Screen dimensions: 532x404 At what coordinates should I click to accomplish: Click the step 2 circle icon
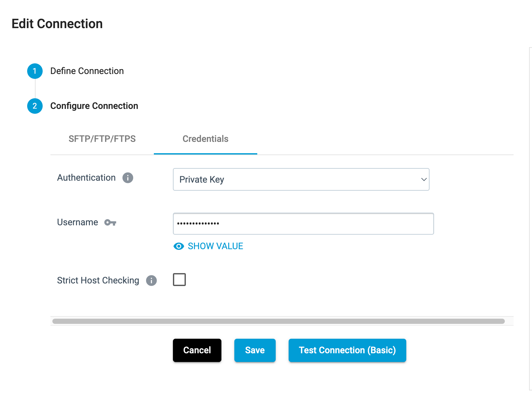tap(35, 106)
